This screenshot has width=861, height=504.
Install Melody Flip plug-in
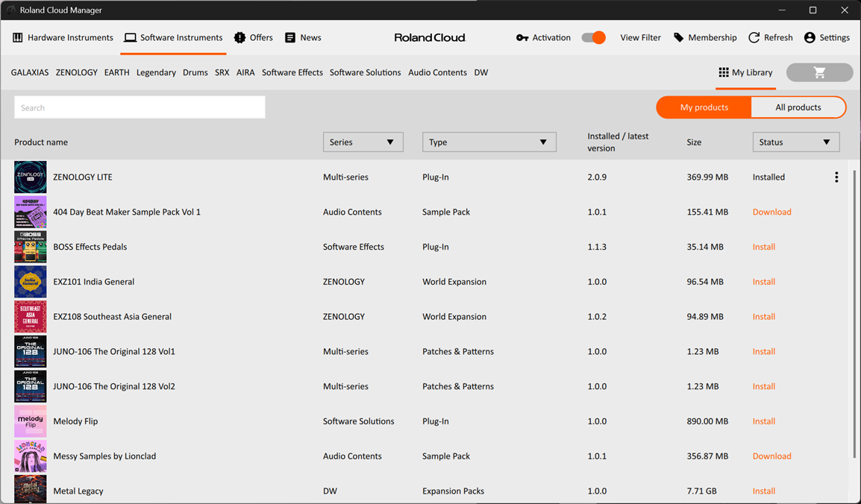(764, 421)
